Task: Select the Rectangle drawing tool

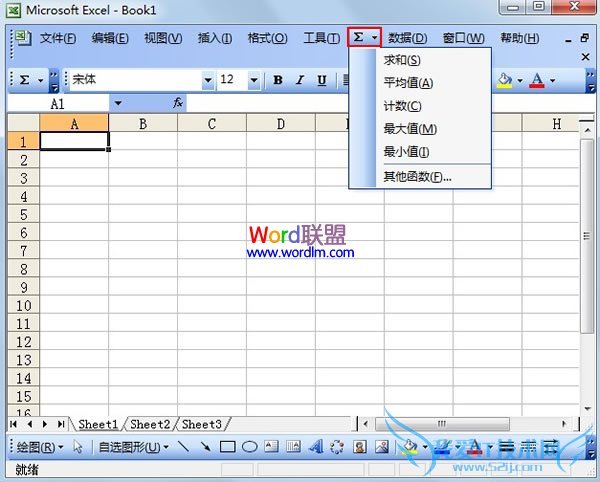Action: 228,446
